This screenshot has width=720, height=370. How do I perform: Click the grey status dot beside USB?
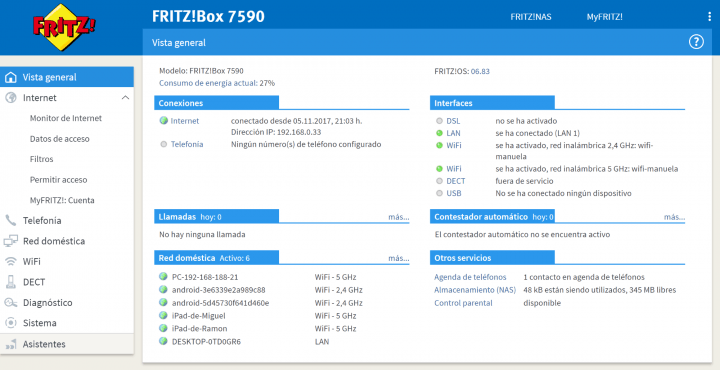click(439, 193)
